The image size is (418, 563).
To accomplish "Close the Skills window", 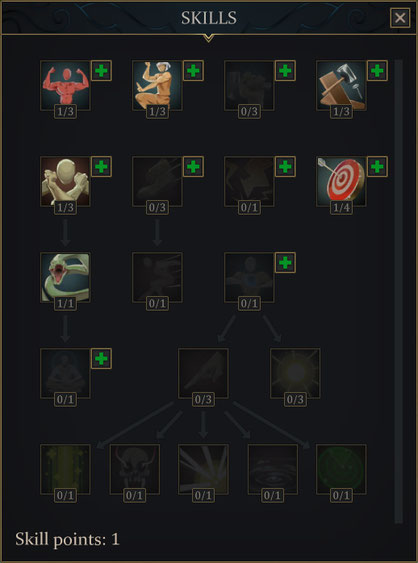I will click(400, 18).
